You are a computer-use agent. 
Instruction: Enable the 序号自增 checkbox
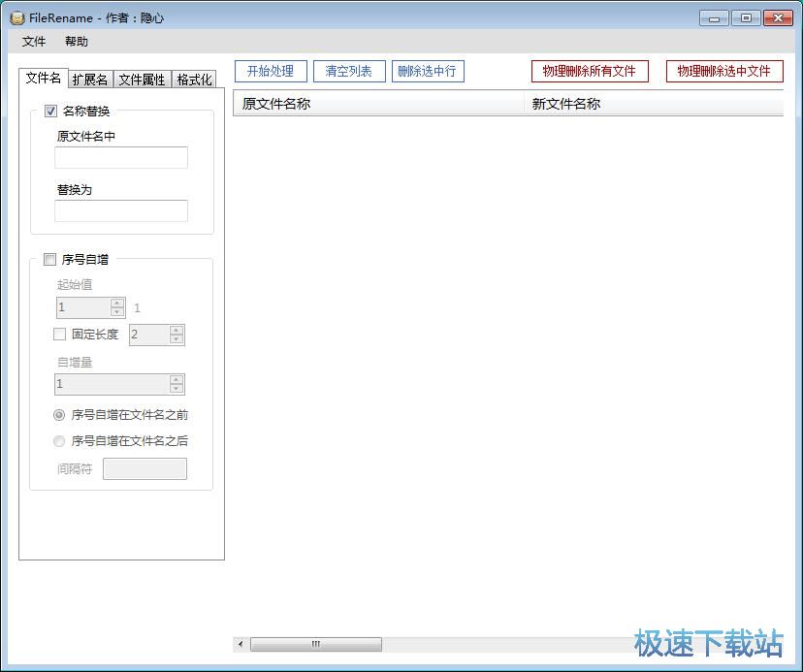[x=49, y=260]
